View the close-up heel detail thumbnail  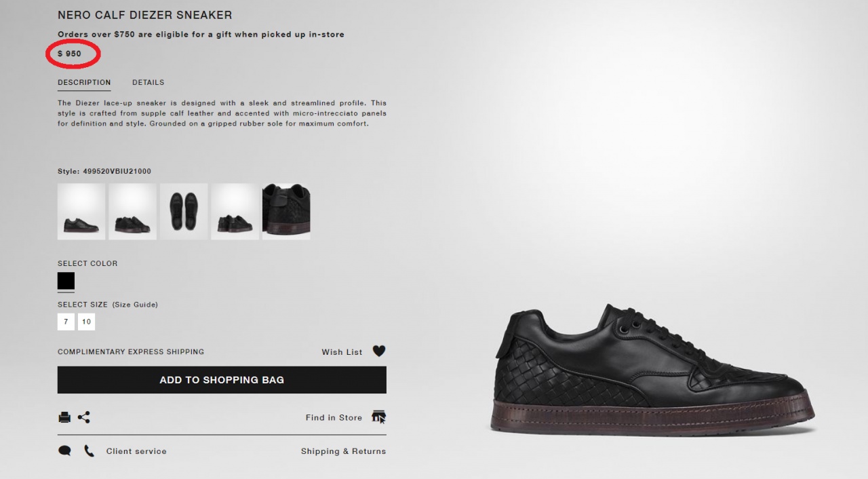(286, 211)
